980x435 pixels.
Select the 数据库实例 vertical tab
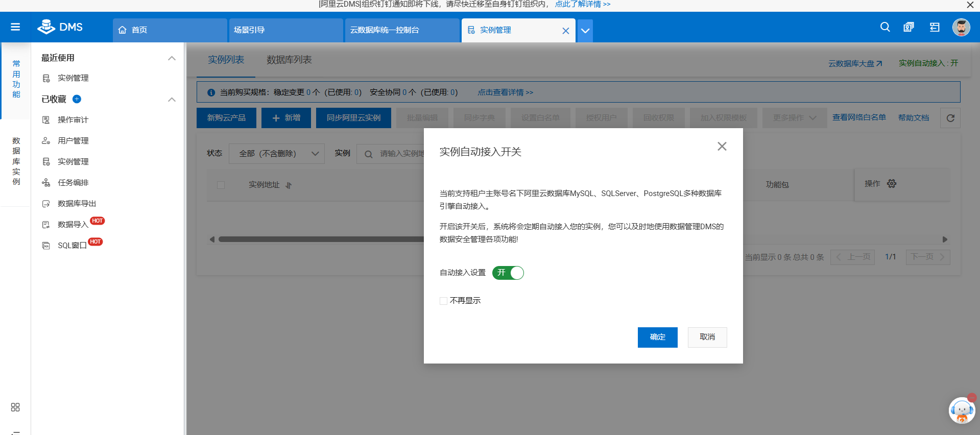pos(16,161)
